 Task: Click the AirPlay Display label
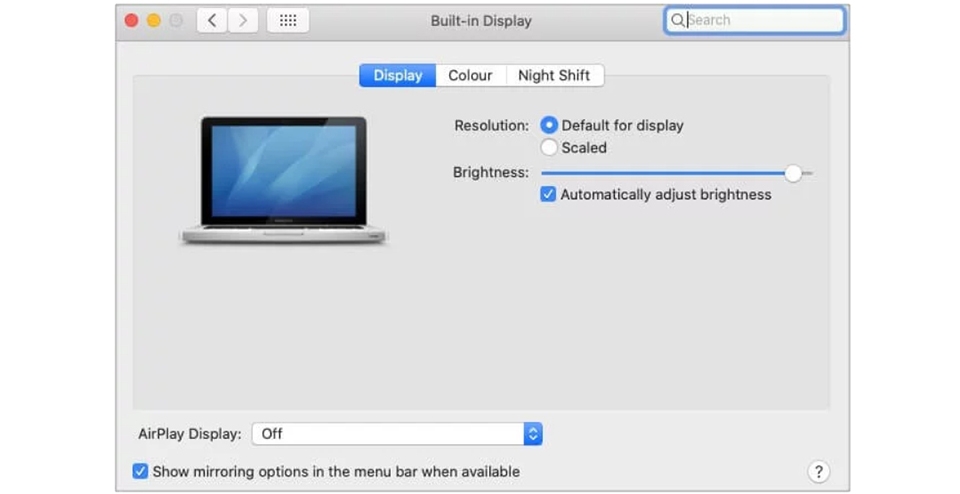pyautogui.click(x=190, y=434)
